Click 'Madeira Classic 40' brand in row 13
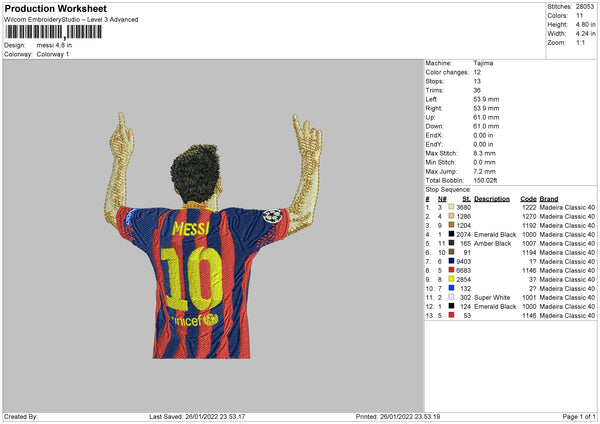Screen dimensions: 600x424 click(567, 316)
